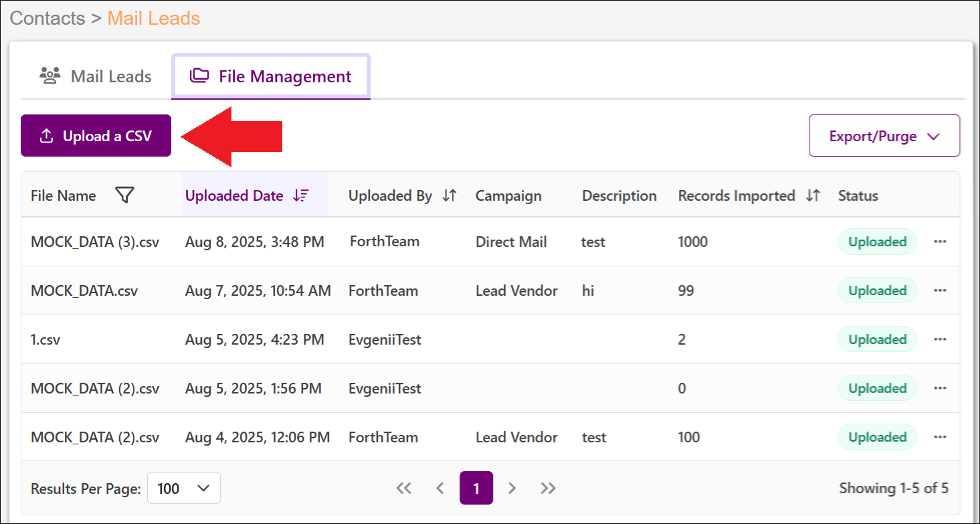This screenshot has height=524, width=980.
Task: Switch to the Mail Leads tab
Action: tap(96, 76)
